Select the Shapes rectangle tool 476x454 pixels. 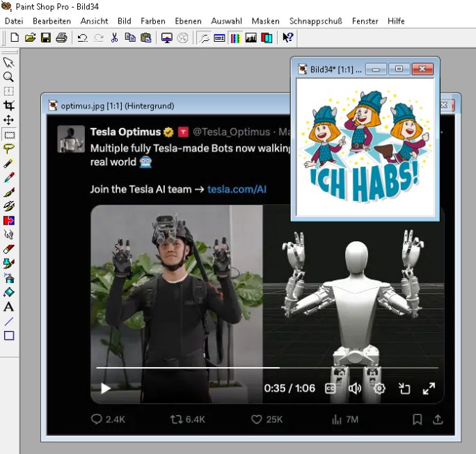tap(9, 336)
